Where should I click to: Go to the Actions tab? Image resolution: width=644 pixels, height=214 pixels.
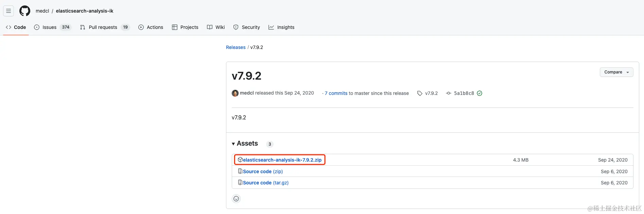coord(155,27)
